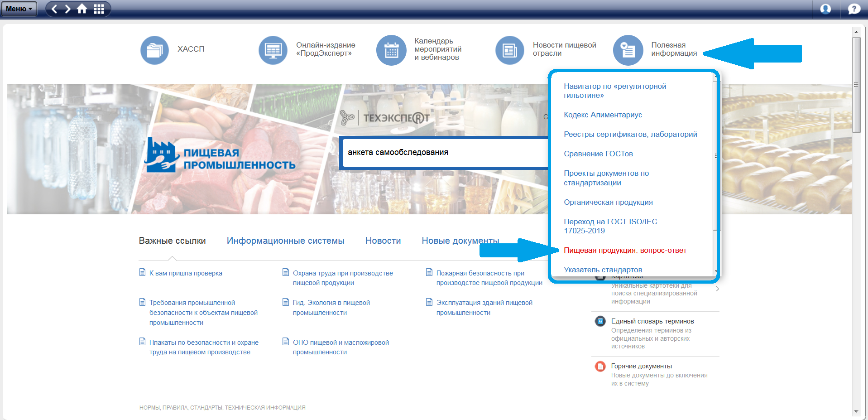868x420 pixels.
Task: Switch to Новости tab
Action: coord(383,241)
